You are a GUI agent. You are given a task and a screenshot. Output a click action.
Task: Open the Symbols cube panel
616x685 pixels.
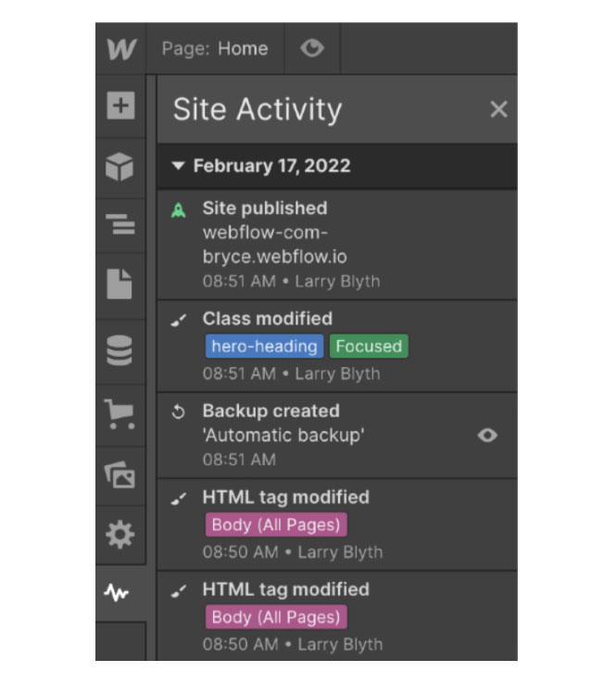[119, 167]
